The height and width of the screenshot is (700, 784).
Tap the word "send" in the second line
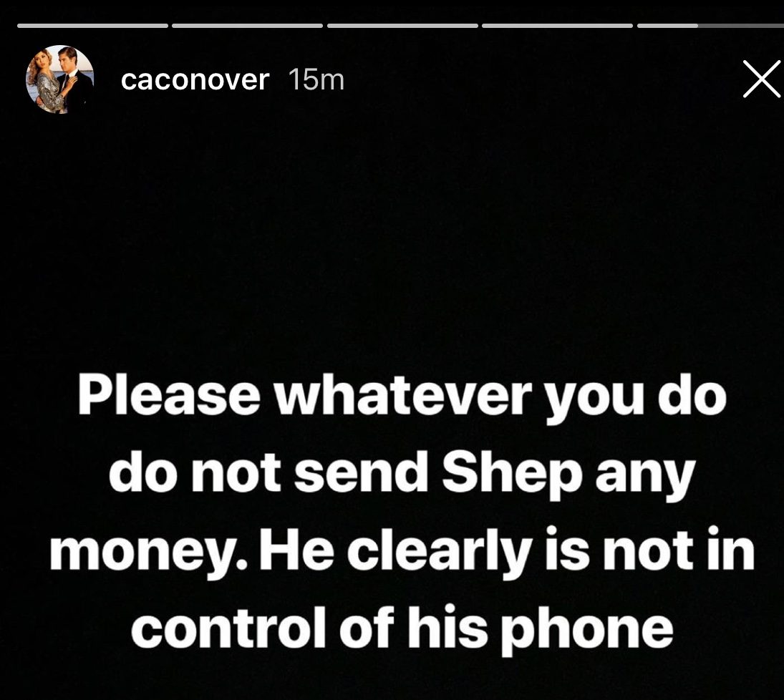click(361, 472)
